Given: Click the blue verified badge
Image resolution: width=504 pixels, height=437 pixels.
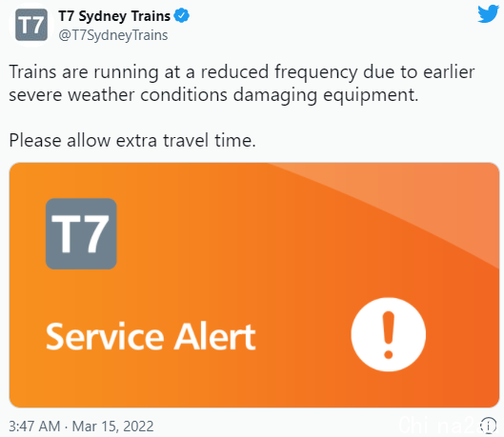Looking at the screenshot, I should 182,16.
